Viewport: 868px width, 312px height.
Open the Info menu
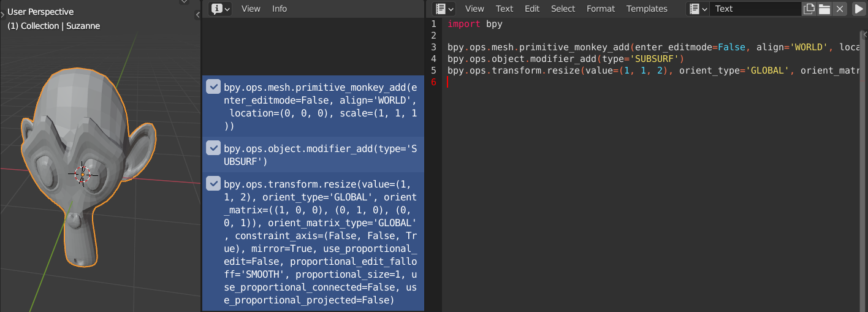pyautogui.click(x=280, y=9)
